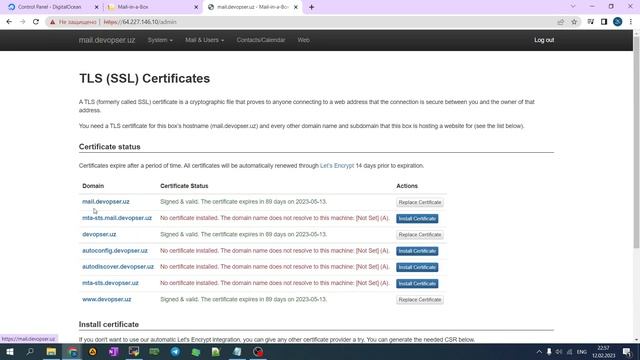Screen dimensions: 640x360
Task: Install Certificate for autodiscover.devopser.uz
Action: point(417,267)
